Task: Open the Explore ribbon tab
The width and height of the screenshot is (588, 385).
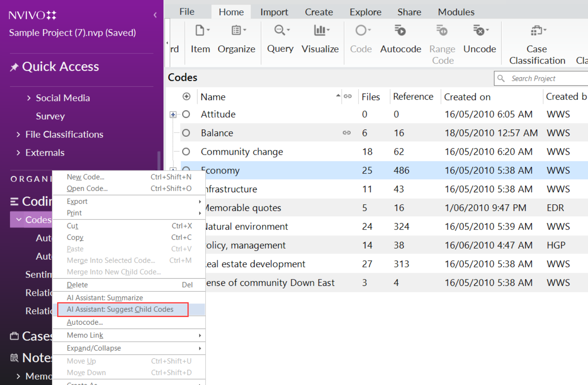Action: click(365, 12)
